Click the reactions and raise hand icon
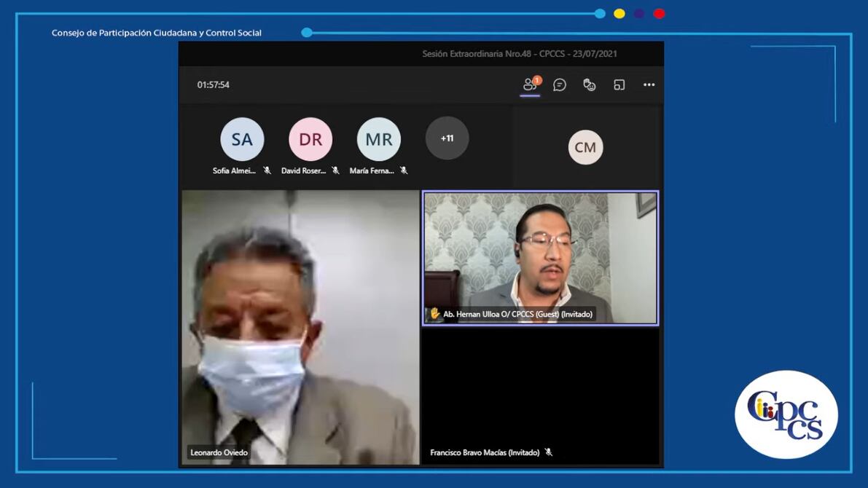The image size is (868, 488). tap(590, 85)
